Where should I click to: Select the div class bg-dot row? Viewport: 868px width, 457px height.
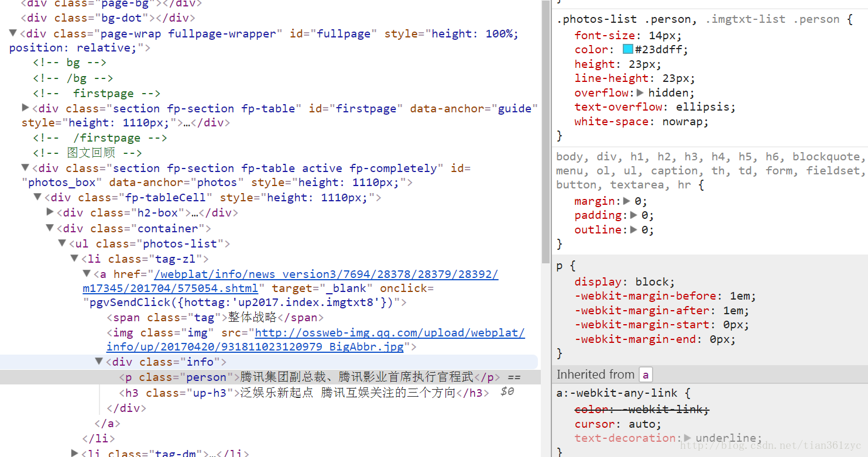click(x=269, y=18)
